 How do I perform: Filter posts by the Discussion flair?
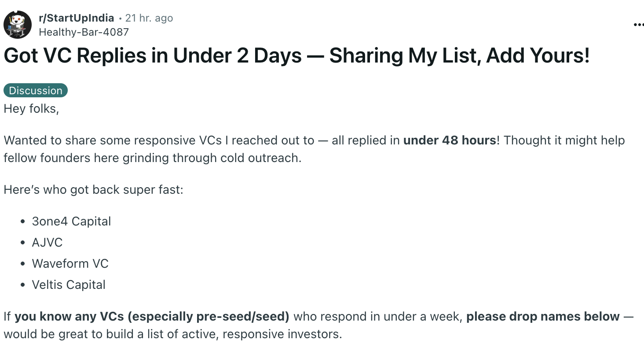tap(36, 91)
